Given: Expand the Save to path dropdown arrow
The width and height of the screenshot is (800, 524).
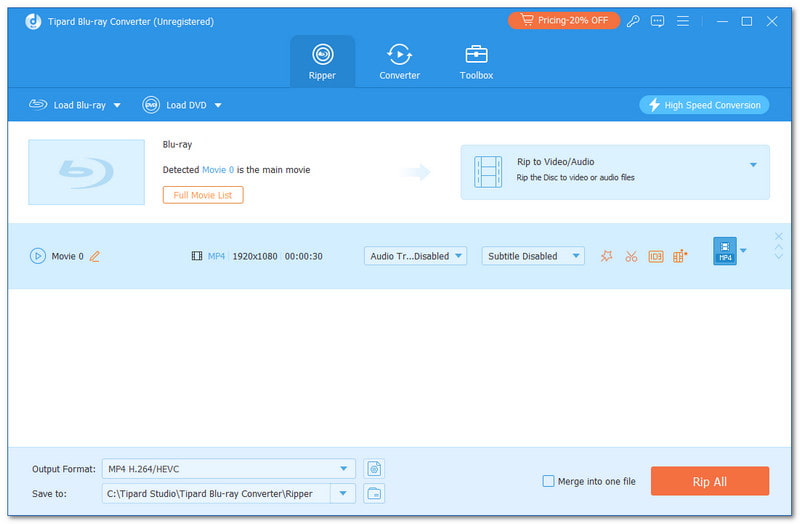Looking at the screenshot, I should [343, 494].
